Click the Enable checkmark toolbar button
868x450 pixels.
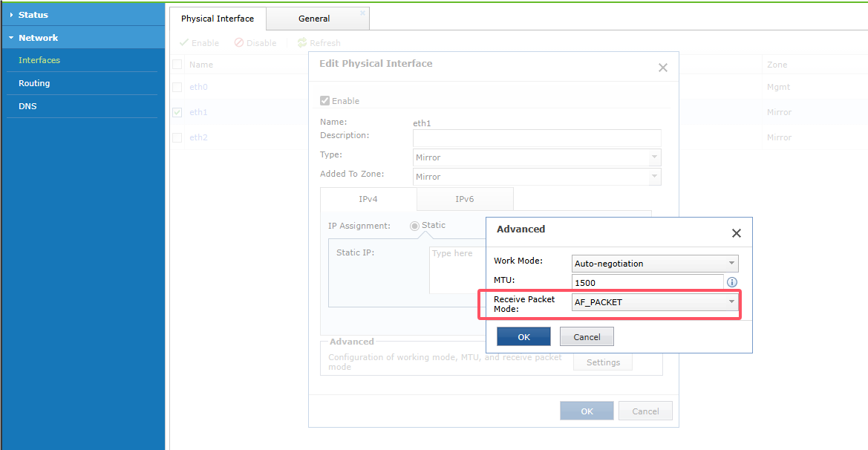pos(184,43)
